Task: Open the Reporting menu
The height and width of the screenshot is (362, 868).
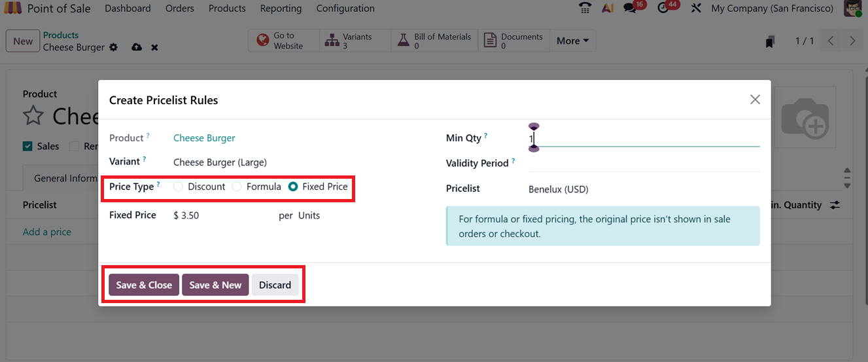Action: tap(281, 9)
